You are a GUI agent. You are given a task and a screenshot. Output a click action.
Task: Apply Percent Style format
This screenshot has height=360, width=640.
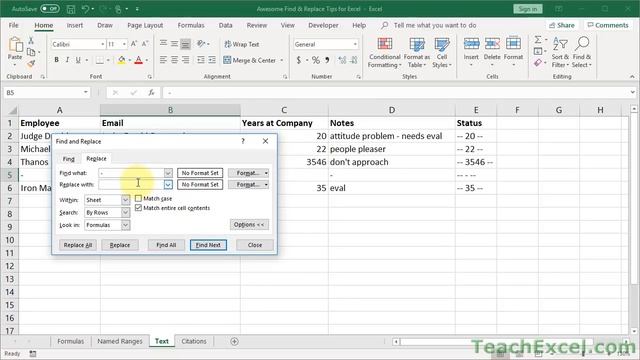click(x=316, y=60)
